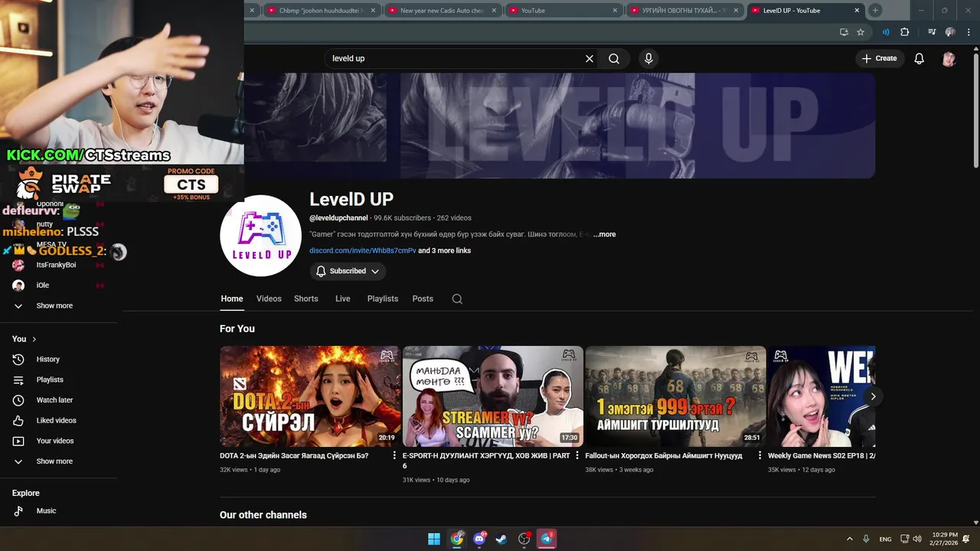Switch to the plain 'YouTube' browser tab
The height and width of the screenshot is (551, 980).
563,11
